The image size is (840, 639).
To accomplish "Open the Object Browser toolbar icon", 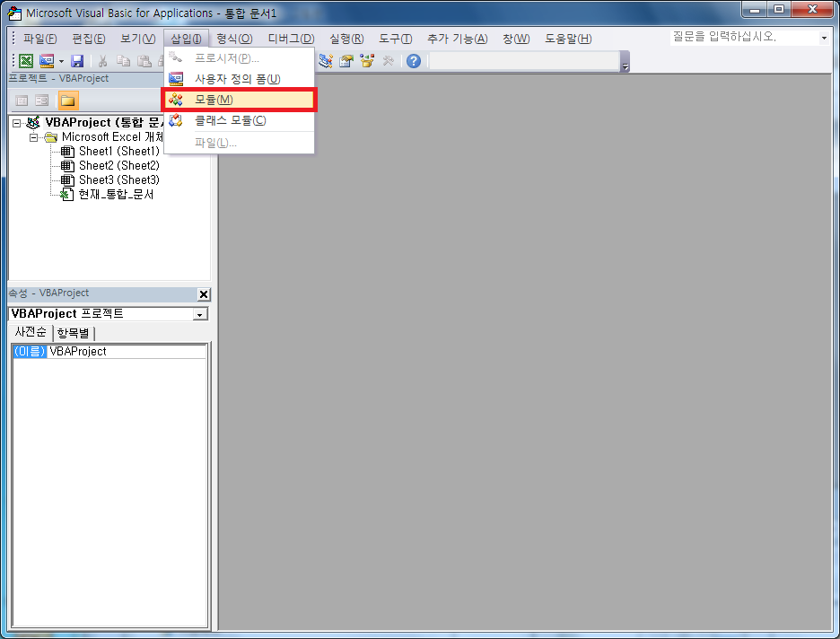I will pyautogui.click(x=366, y=61).
